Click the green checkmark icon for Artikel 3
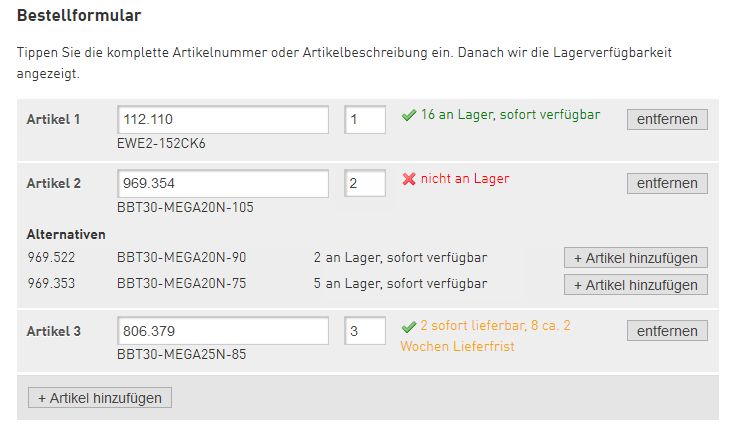This screenshot has height=436, width=733. 409,327
